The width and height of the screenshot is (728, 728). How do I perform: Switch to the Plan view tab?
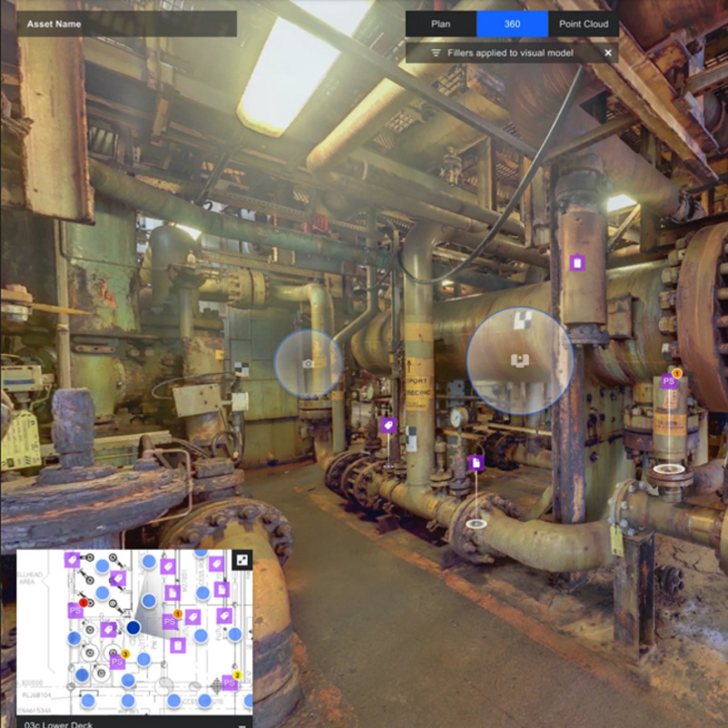440,24
